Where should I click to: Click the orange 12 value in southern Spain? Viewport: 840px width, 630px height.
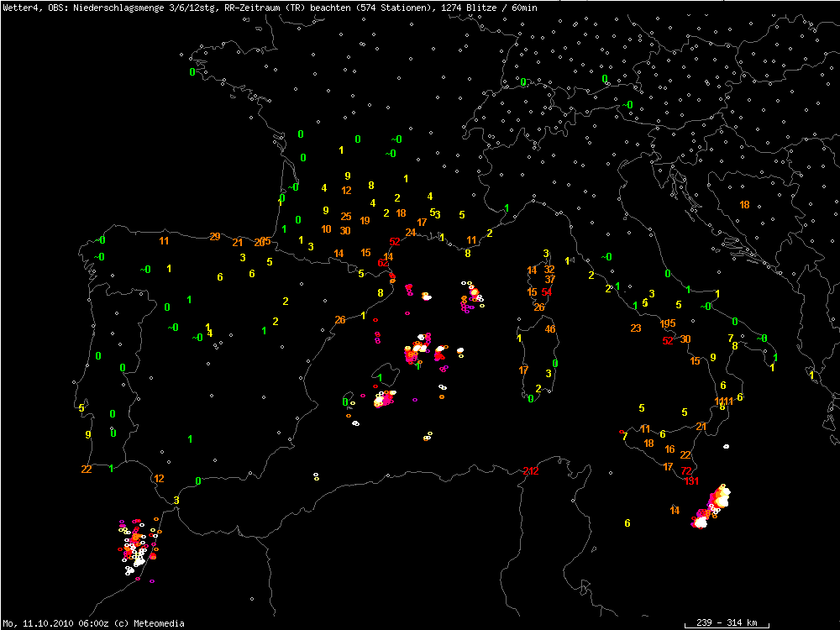[x=159, y=478]
